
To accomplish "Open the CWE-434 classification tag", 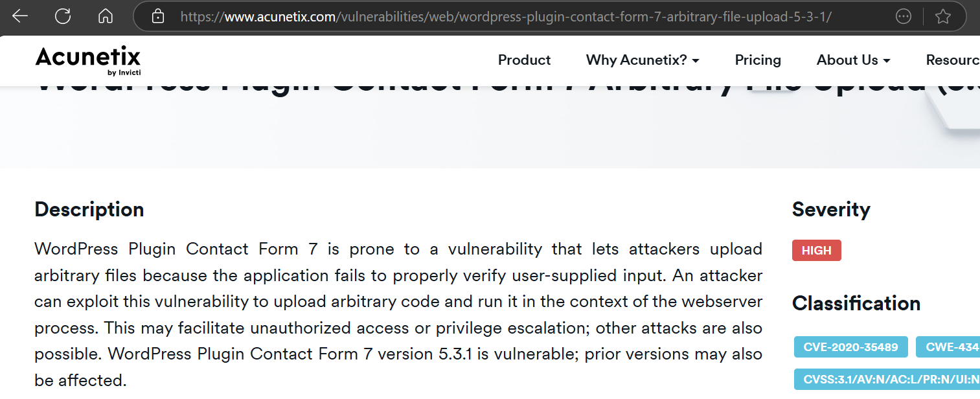I will (x=948, y=347).
